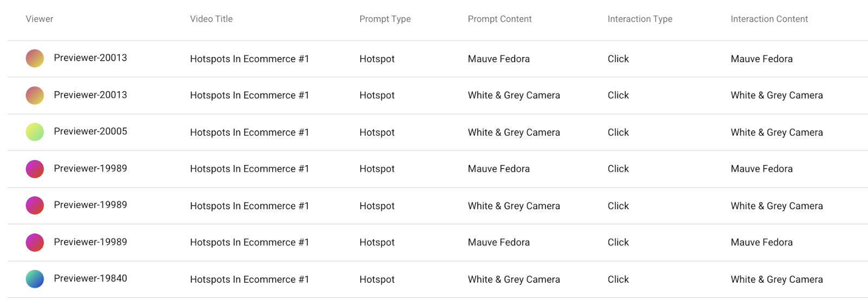Click Previewer-20013's avatar in the Mauve Fedora row
This screenshot has height=301, width=868.
(x=35, y=58)
